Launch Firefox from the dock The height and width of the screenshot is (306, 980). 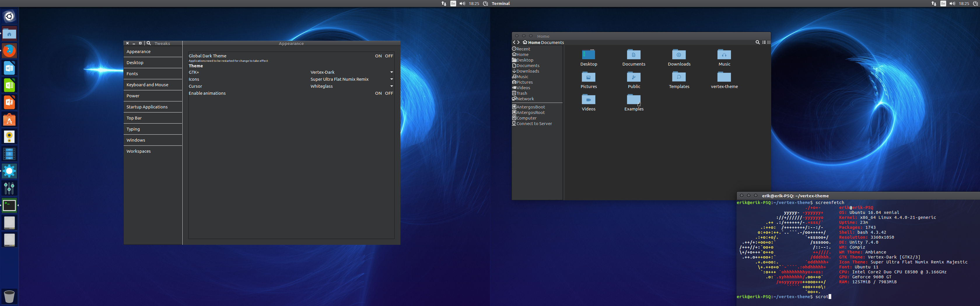(x=9, y=50)
